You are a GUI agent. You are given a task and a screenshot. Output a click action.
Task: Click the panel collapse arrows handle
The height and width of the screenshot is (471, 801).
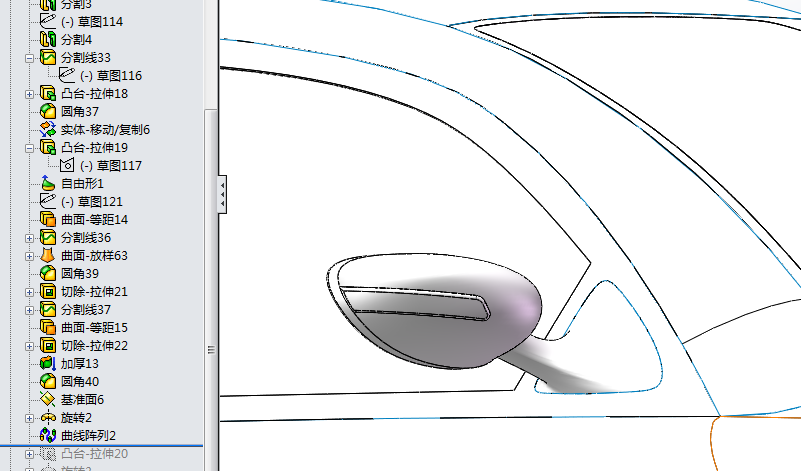point(222,194)
